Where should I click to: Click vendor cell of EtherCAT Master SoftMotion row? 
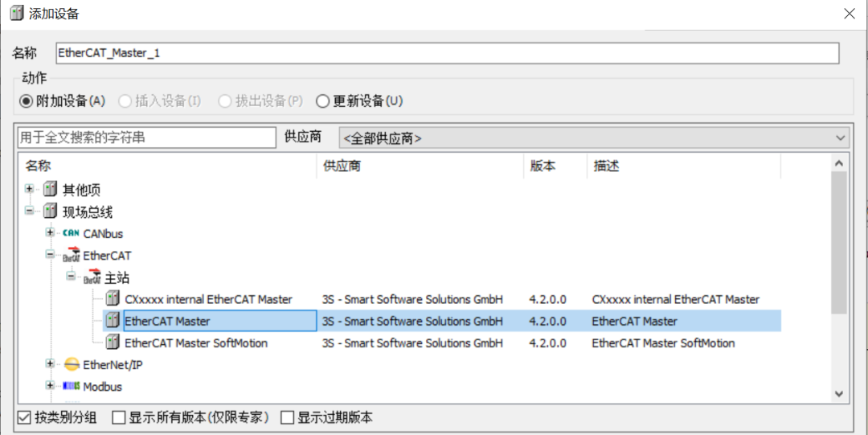412,343
